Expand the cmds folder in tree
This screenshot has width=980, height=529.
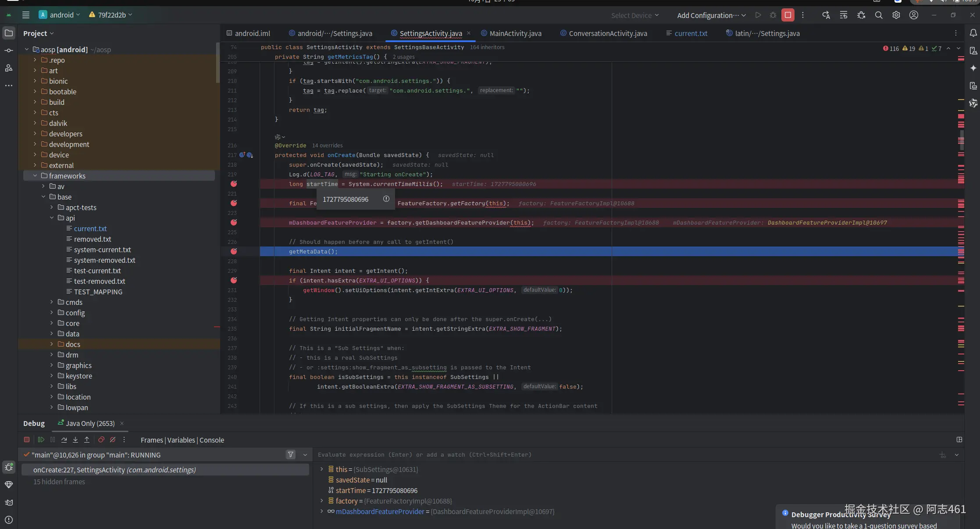point(52,302)
